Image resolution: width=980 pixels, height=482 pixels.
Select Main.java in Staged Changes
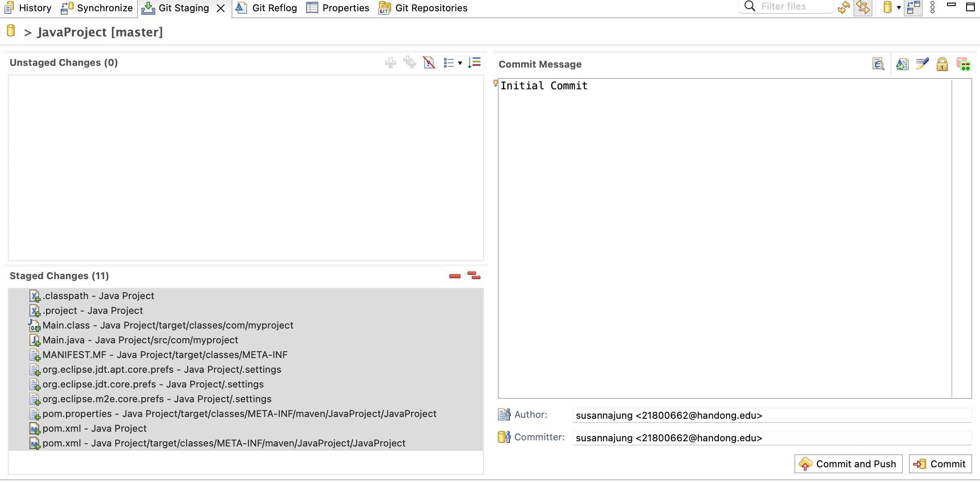(140, 340)
